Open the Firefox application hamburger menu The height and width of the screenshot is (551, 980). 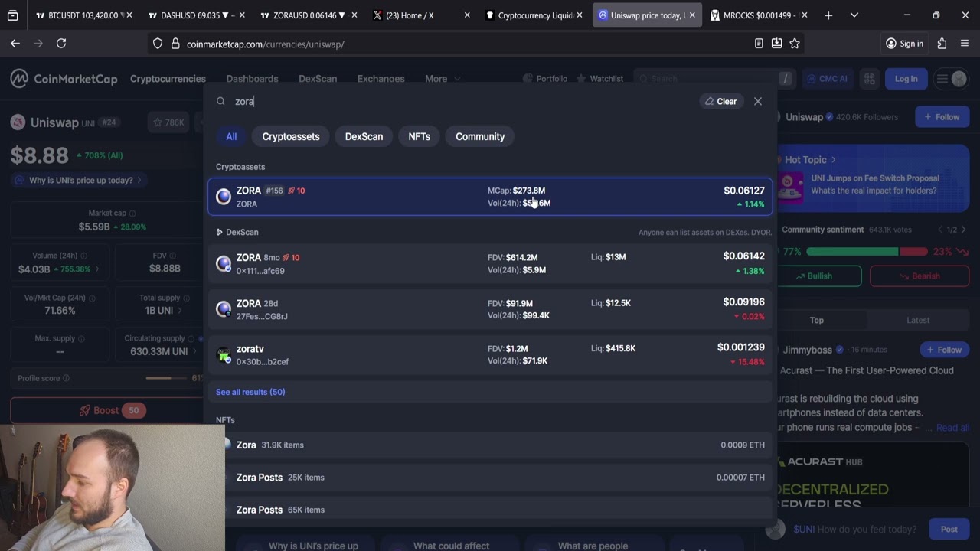coord(965,44)
